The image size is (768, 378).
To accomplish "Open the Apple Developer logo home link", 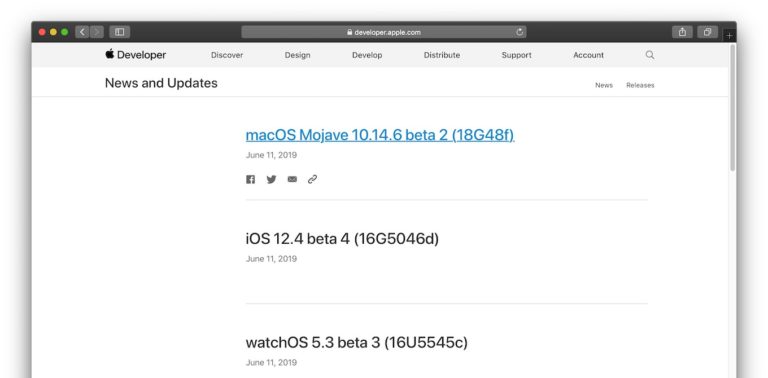I will 136,55.
